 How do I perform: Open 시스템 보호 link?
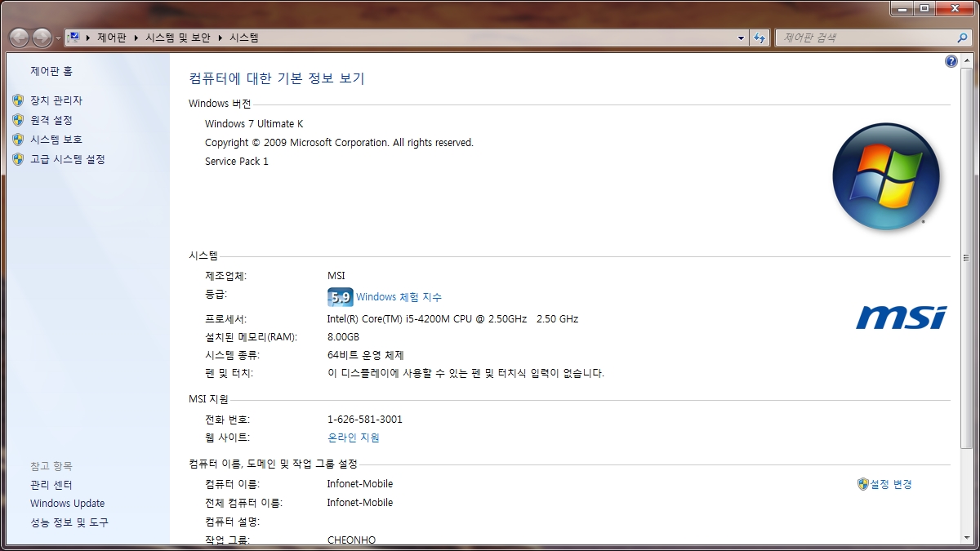pyautogui.click(x=56, y=140)
